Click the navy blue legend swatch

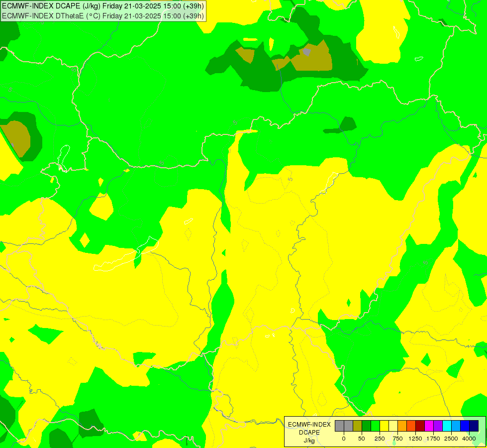pyautogui.click(x=474, y=426)
